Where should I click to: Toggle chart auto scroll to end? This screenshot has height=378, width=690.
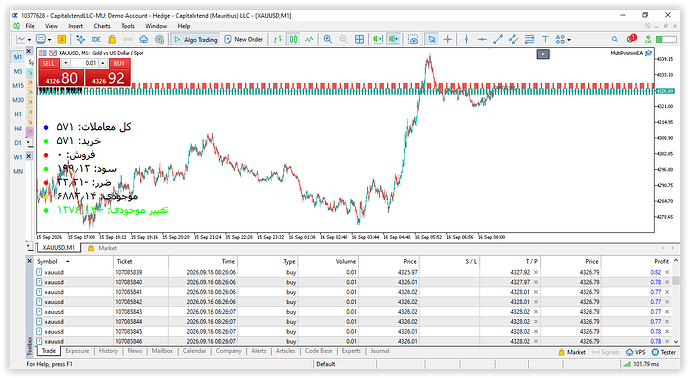pyautogui.click(x=378, y=39)
